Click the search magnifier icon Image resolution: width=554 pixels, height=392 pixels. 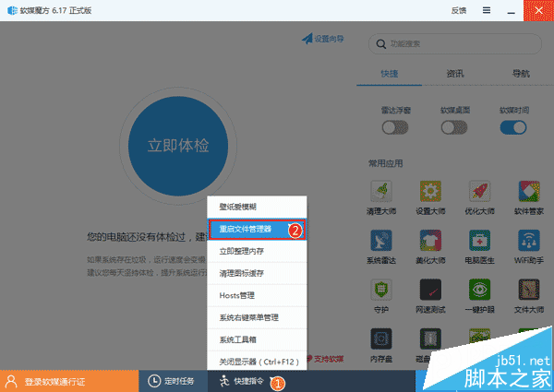(x=380, y=44)
